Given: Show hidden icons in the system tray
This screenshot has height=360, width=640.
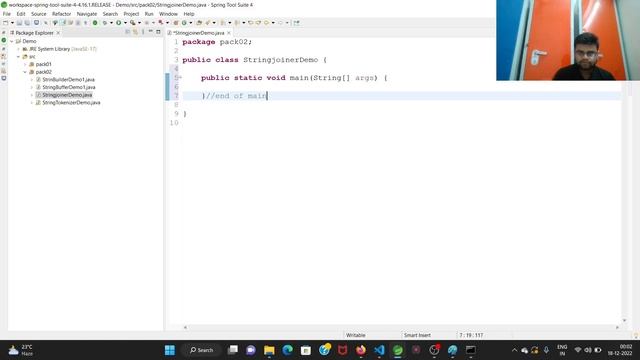Looking at the screenshot, I should point(514,350).
